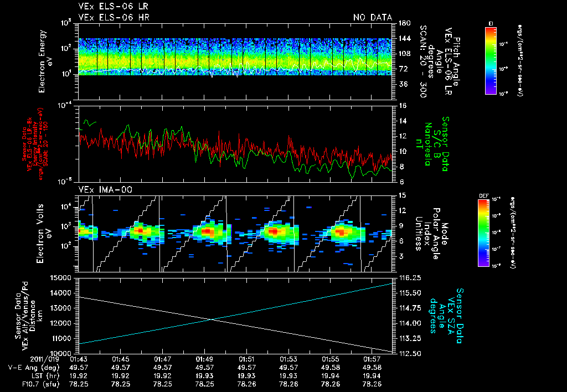Click the VEx IMA-00 panel title
This screenshot has height=392, width=567.
tap(105, 189)
